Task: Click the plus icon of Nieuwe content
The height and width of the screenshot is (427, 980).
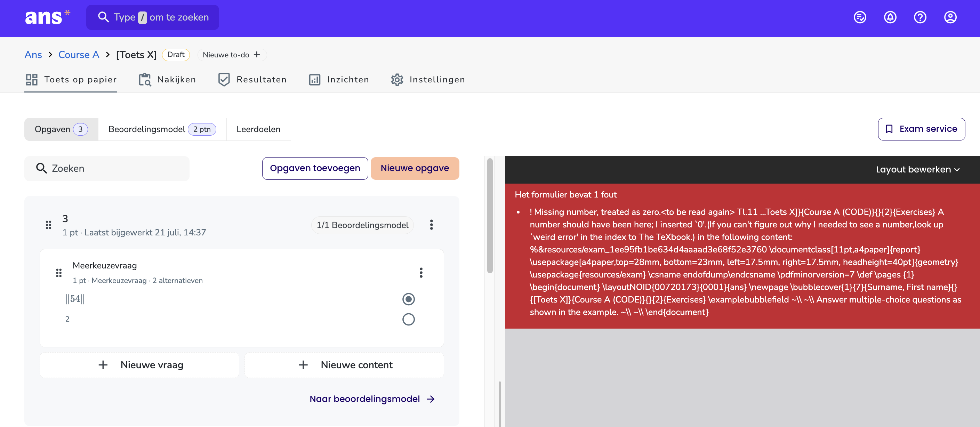Action: point(303,365)
